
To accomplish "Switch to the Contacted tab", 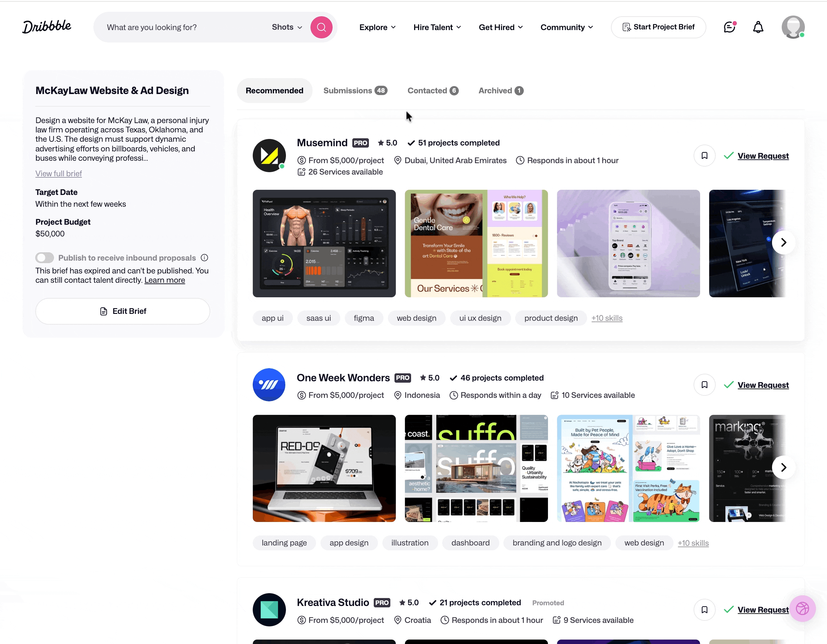I will [433, 91].
